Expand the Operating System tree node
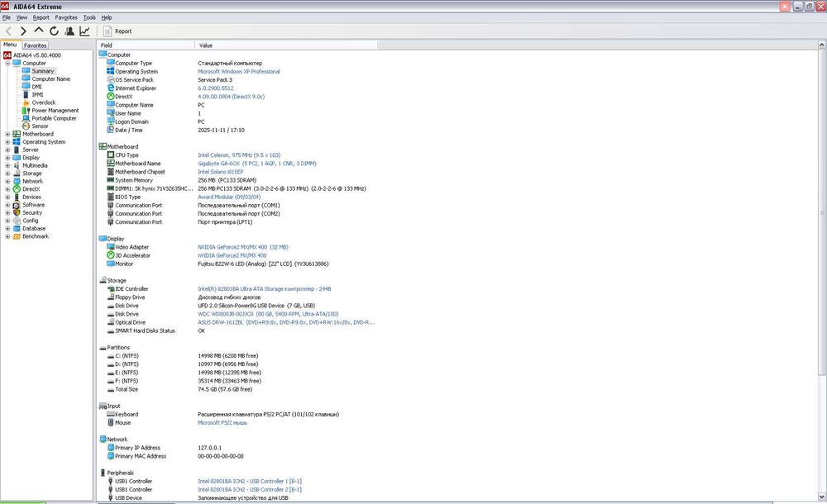Viewport: 827px width, 504px height. tap(7, 142)
